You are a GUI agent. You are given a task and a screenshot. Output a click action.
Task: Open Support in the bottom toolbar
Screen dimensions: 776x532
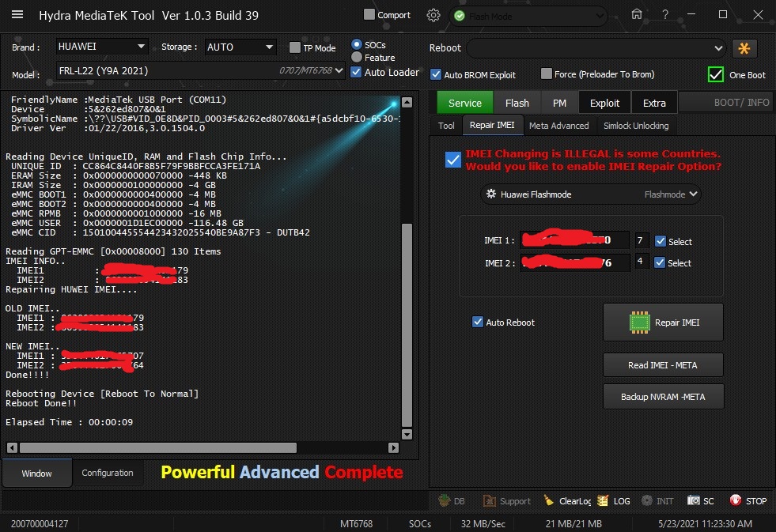507,501
